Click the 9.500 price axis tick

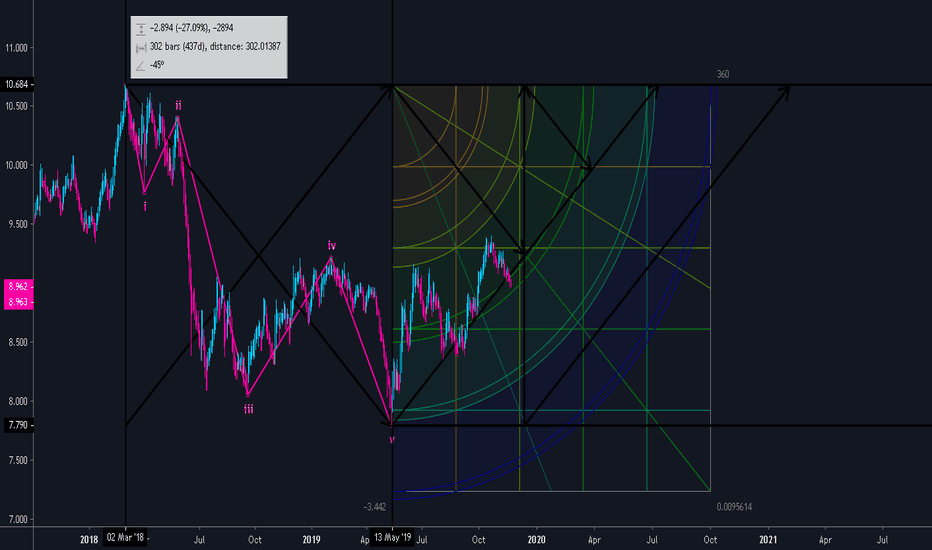18,224
